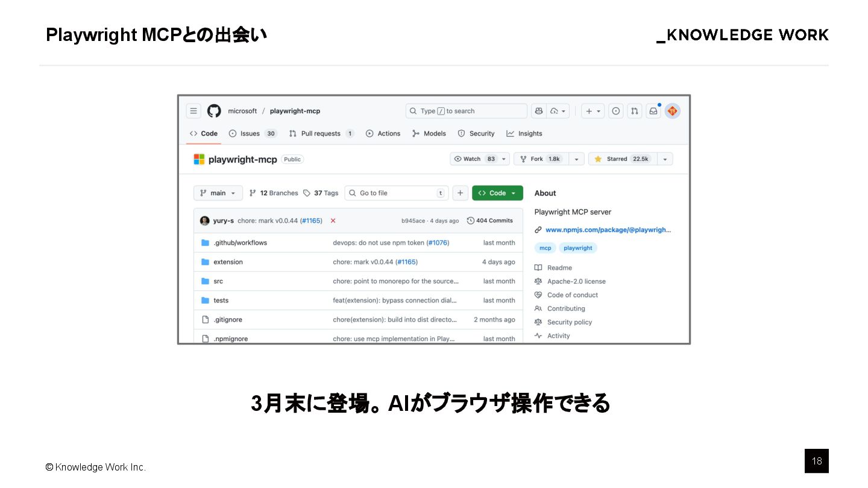
Task: Expand the Starred lists dropdown arrow
Action: (665, 159)
